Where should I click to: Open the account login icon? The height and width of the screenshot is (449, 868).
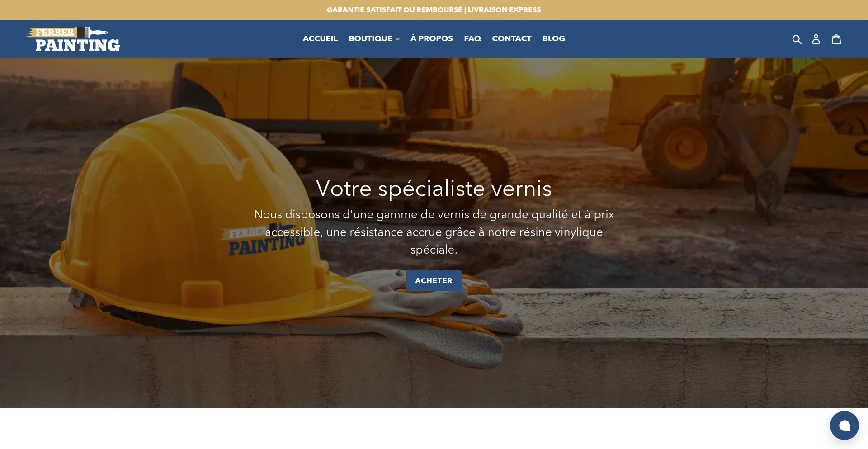click(x=816, y=39)
